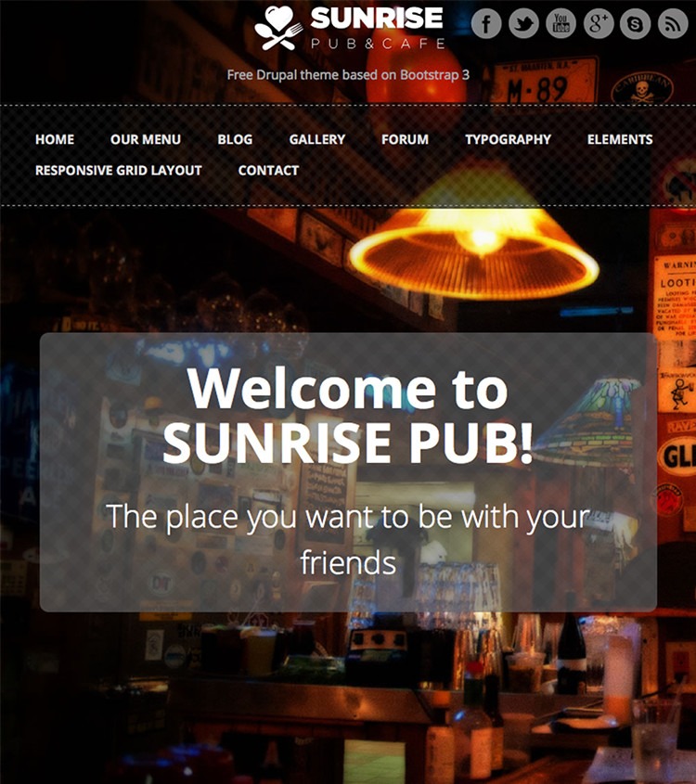This screenshot has width=696, height=784.
Task: Click the heart and cutlery logo icon
Action: pos(279,28)
